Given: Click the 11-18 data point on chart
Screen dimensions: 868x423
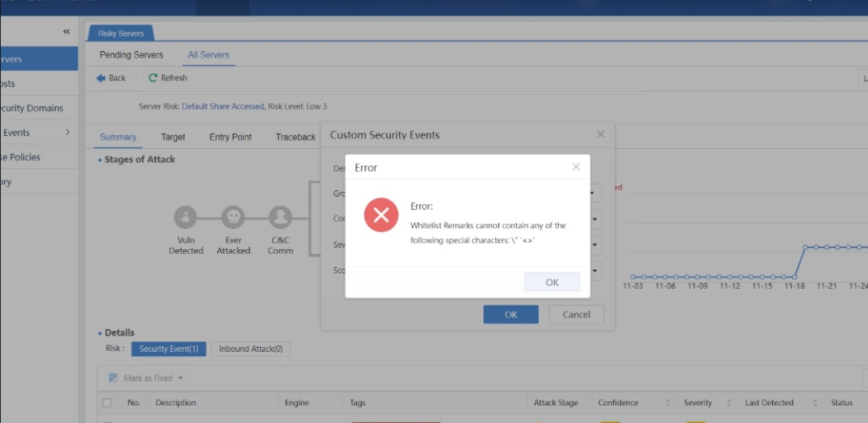Looking at the screenshot, I should 794,277.
